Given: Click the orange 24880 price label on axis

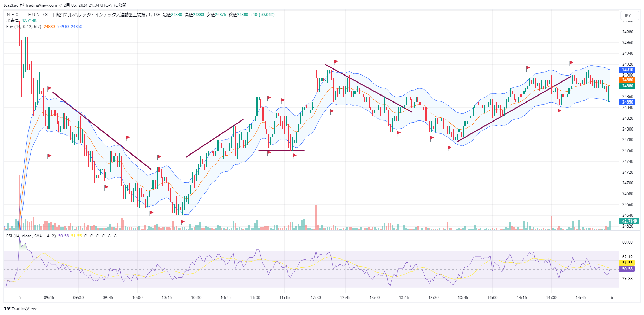Looking at the screenshot, I should (627, 80).
